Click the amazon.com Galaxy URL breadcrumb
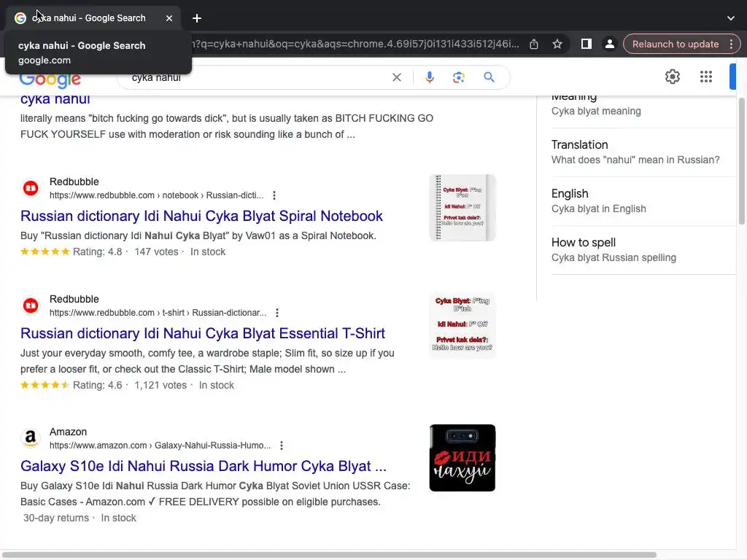 (x=160, y=446)
